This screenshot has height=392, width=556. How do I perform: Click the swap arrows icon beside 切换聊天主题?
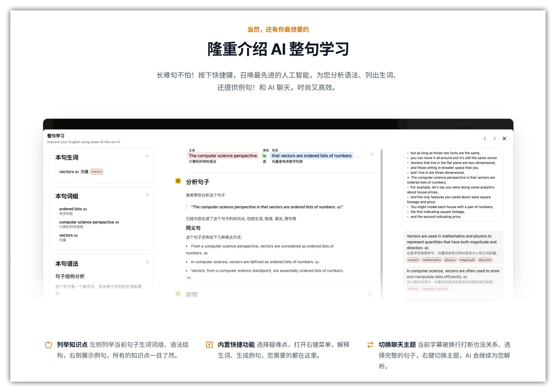click(370, 345)
